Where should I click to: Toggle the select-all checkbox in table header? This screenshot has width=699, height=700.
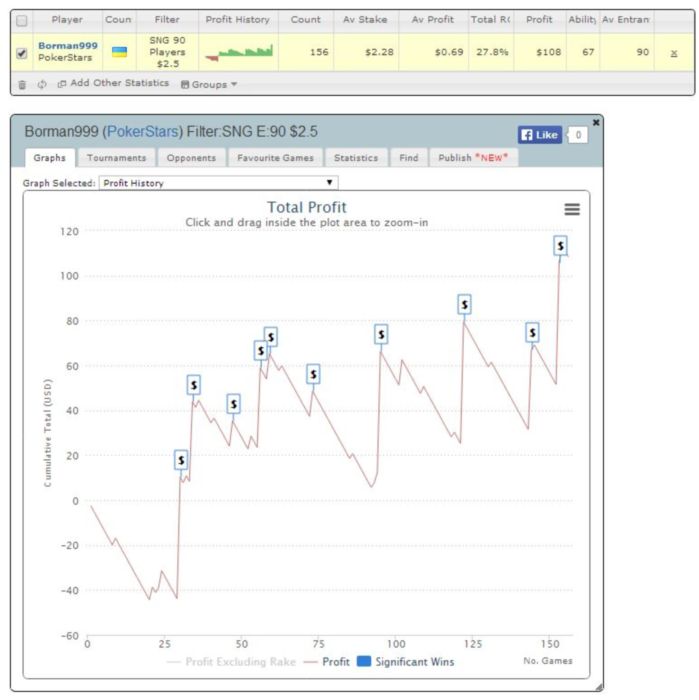click(x=21, y=21)
